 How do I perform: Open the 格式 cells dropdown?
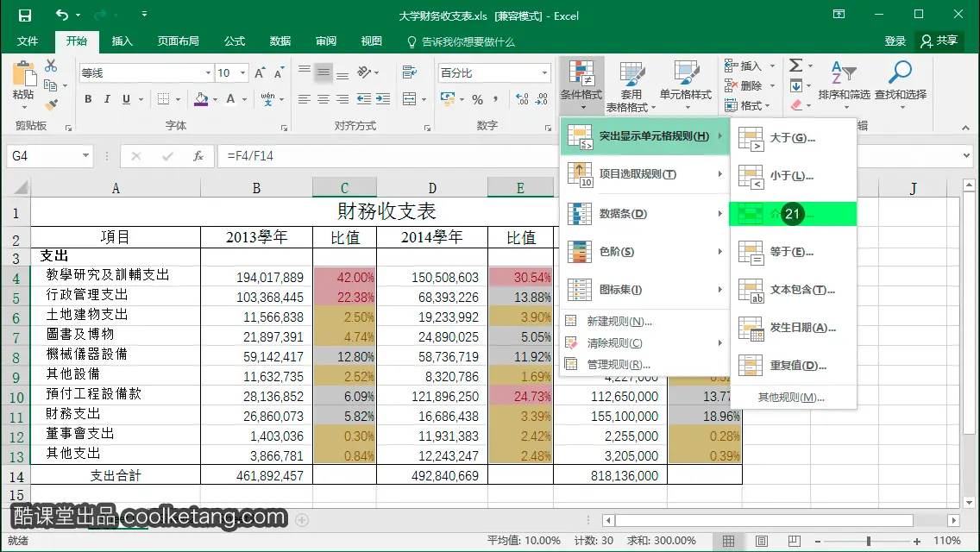(748, 105)
